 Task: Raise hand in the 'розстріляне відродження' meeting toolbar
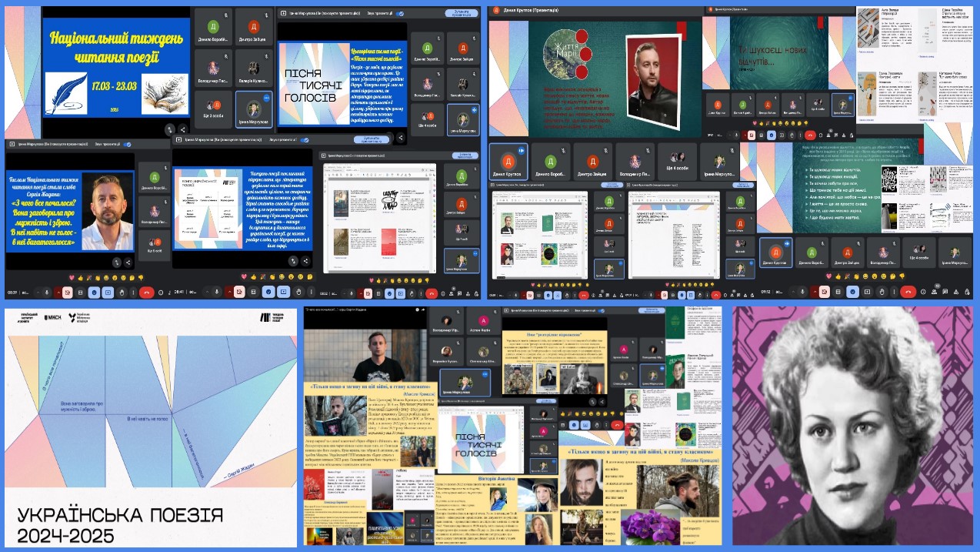[x=596, y=425]
